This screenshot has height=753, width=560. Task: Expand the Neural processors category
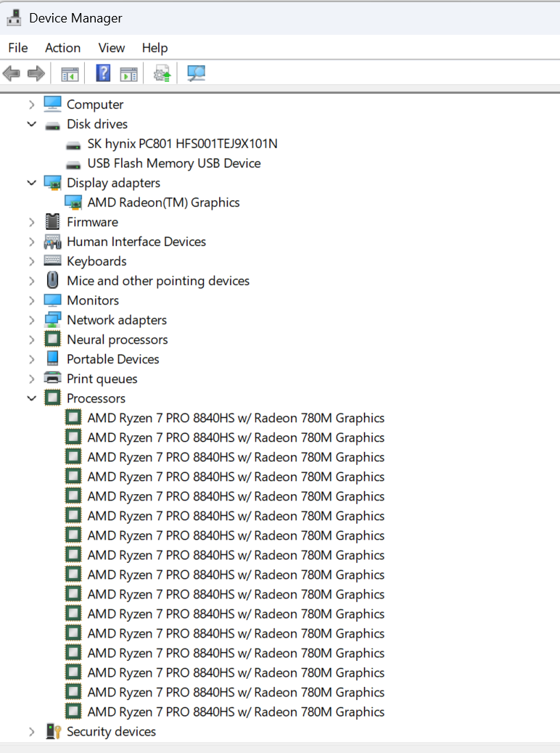point(31,340)
